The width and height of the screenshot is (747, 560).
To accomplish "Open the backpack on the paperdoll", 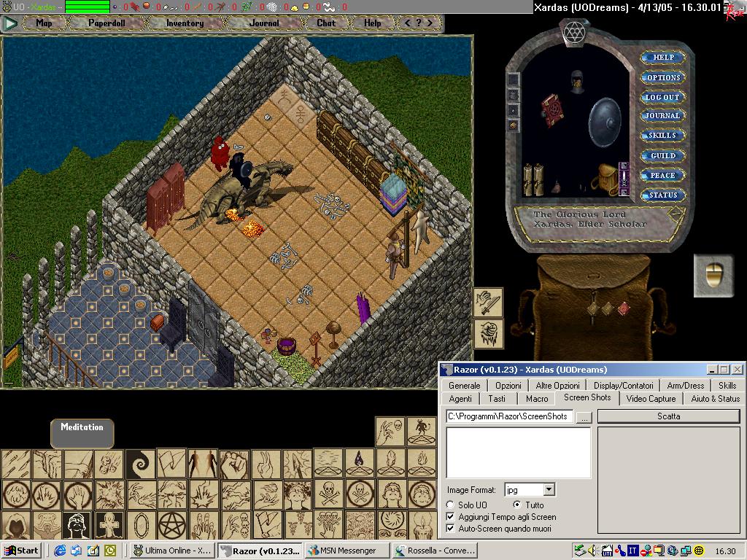I will coord(605,179).
